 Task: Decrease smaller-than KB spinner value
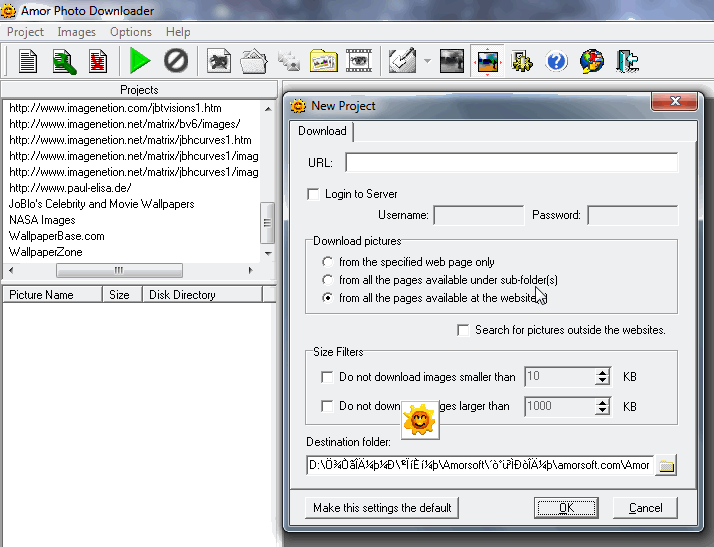tap(602, 381)
